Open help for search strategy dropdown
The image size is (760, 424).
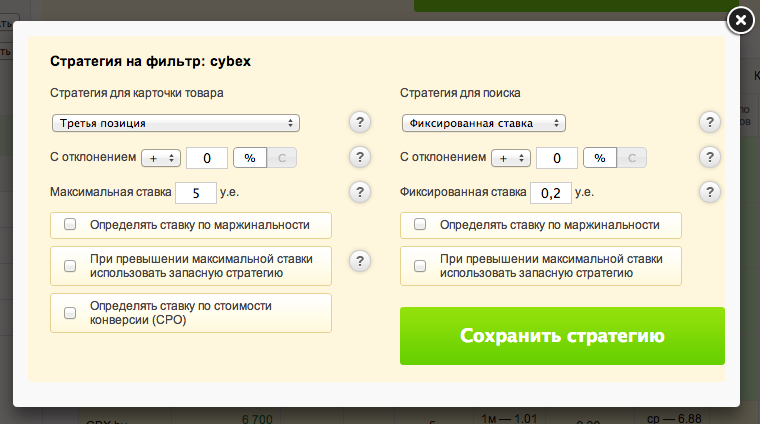click(710, 122)
